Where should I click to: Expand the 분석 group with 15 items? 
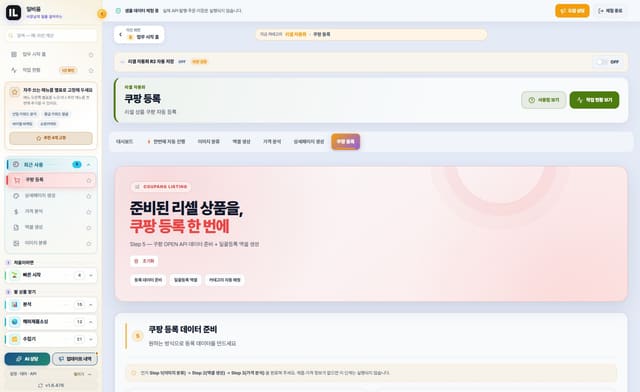click(91, 305)
